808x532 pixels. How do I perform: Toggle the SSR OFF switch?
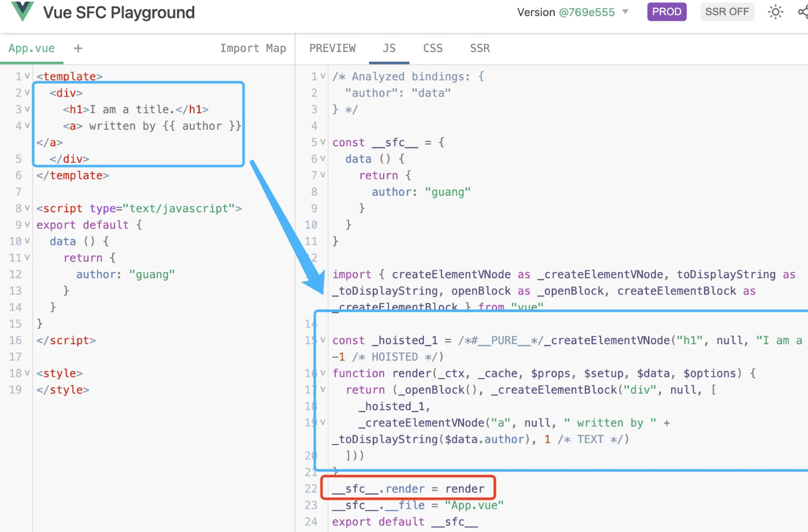(x=726, y=12)
